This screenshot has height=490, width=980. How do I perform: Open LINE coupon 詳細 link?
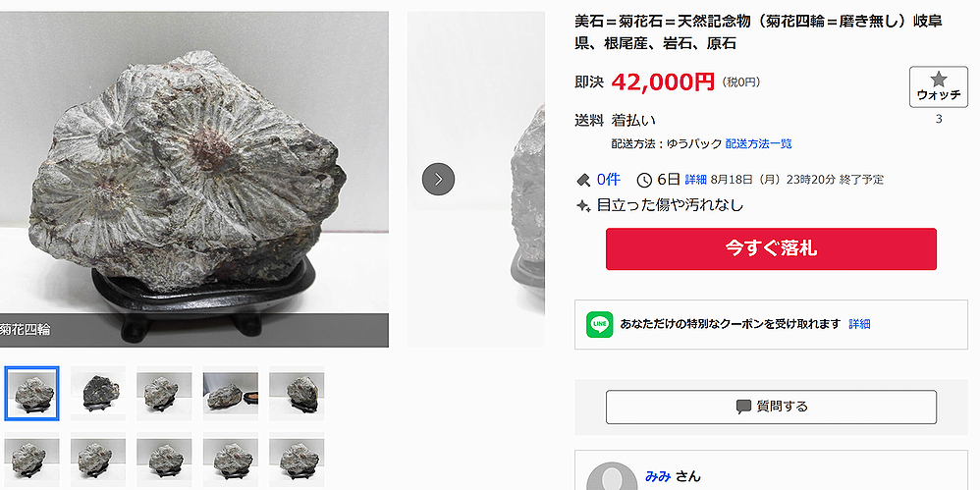(859, 324)
